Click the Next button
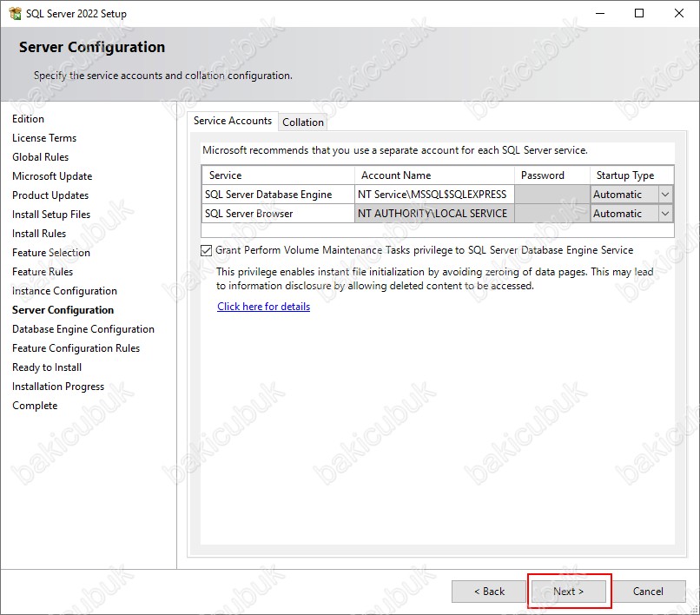Image resolution: width=700 pixels, height=615 pixels. (x=568, y=592)
